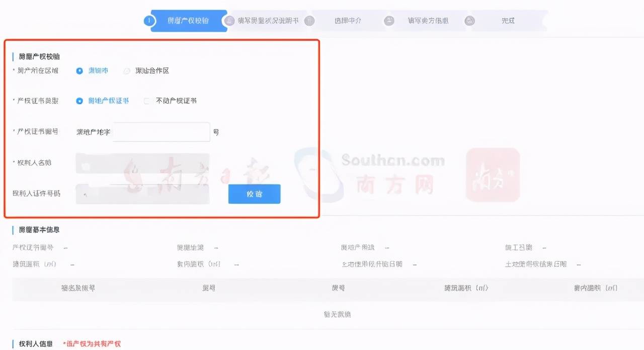Select the 深汕合作区 region radio button

point(127,71)
